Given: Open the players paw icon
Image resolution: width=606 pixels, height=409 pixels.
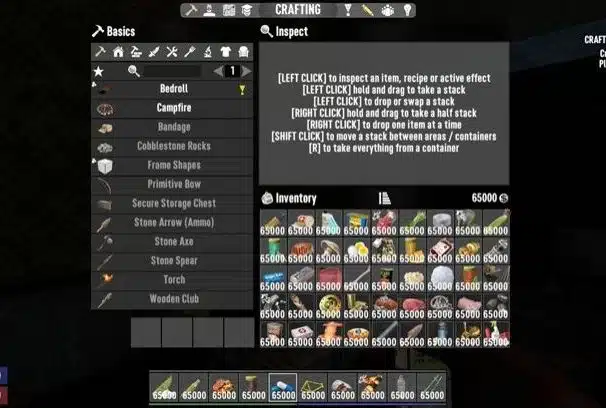Looking at the screenshot, I should click(x=387, y=10).
